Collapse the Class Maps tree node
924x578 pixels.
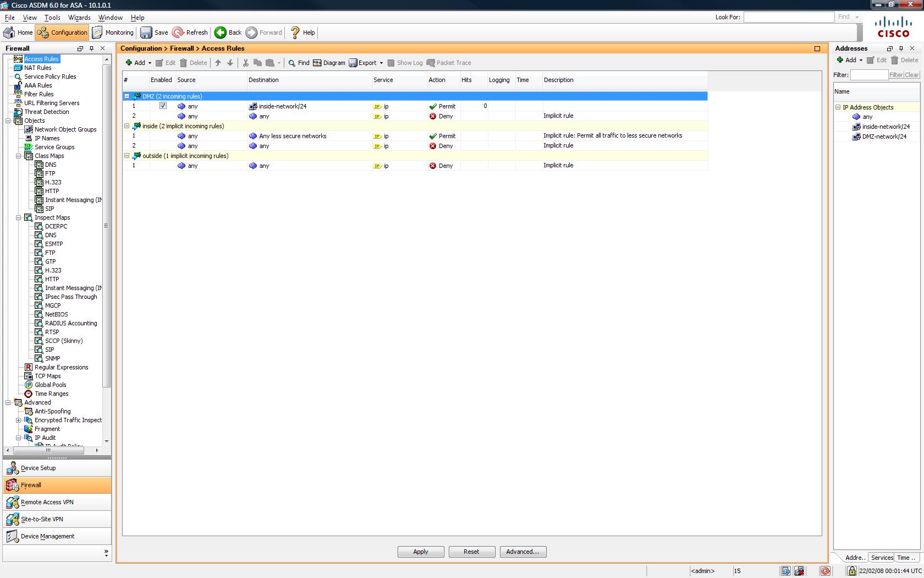coord(19,156)
